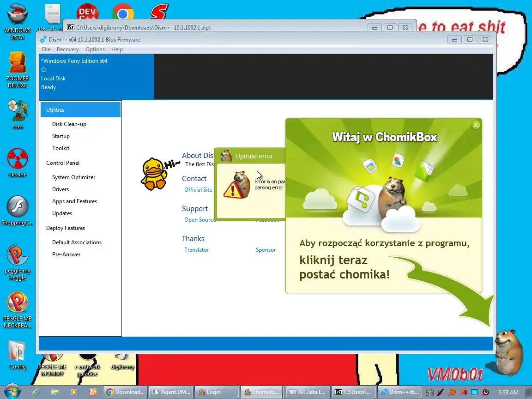The image size is (532, 399).
Task: Follow the Translator link
Action: (196, 250)
